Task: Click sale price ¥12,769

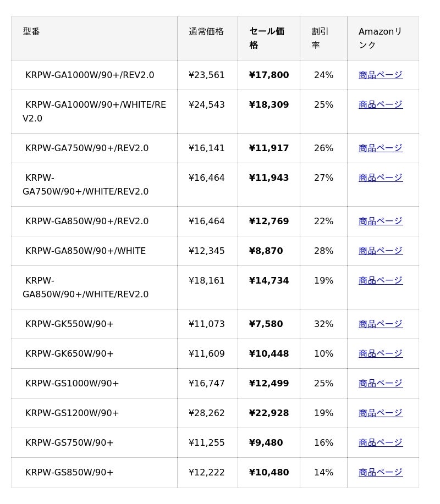Action: coord(269,221)
